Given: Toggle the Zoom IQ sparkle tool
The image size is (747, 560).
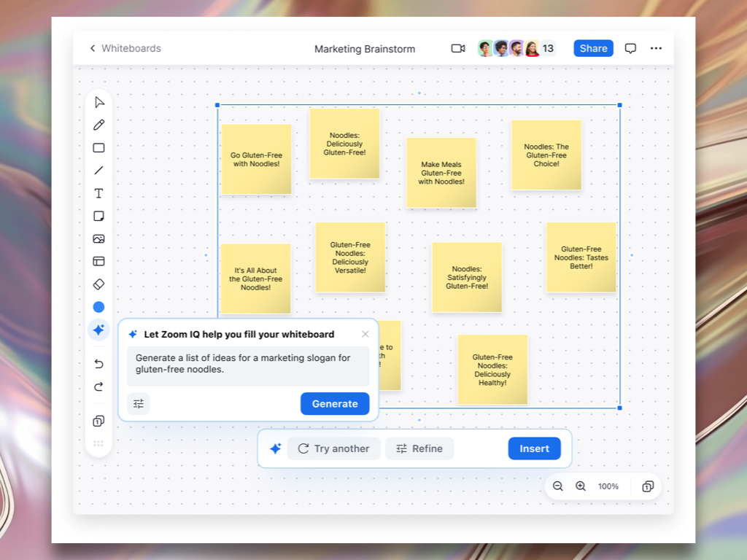Looking at the screenshot, I should click(98, 330).
